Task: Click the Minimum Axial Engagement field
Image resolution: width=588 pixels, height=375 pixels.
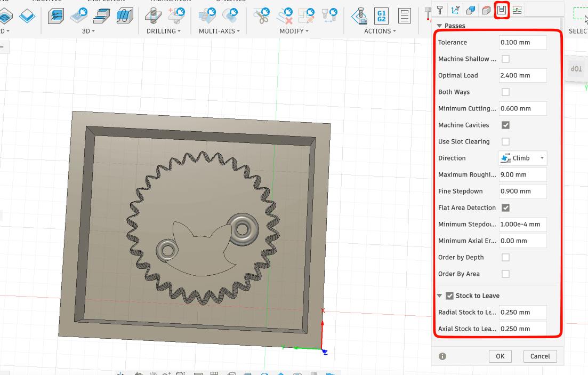Action: pyautogui.click(x=523, y=241)
